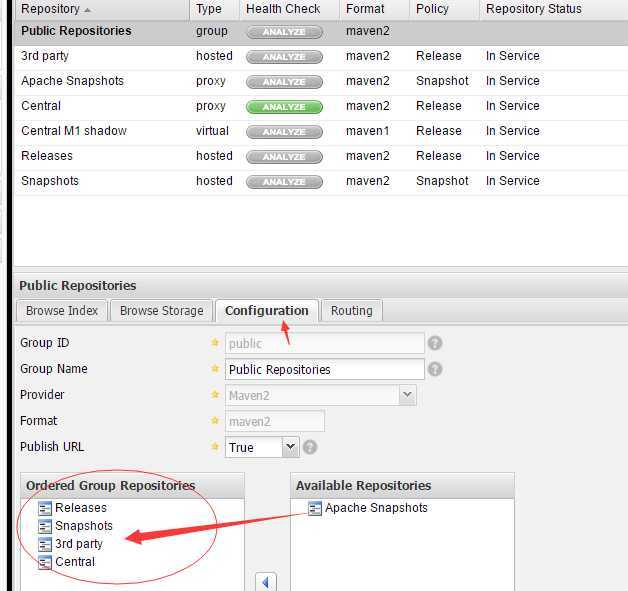Select Releases in Ordered Group Repositories
Viewport: 628px width, 591px height.
click(81, 508)
